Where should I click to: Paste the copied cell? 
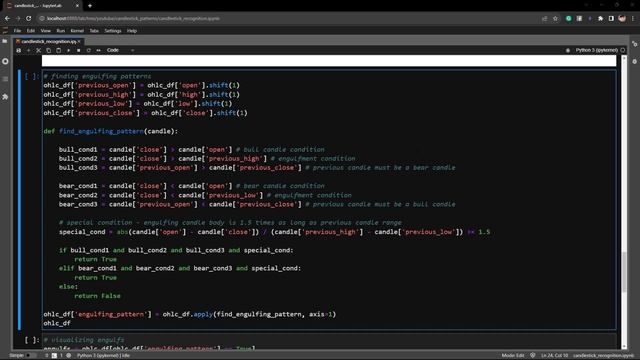(x=58, y=50)
